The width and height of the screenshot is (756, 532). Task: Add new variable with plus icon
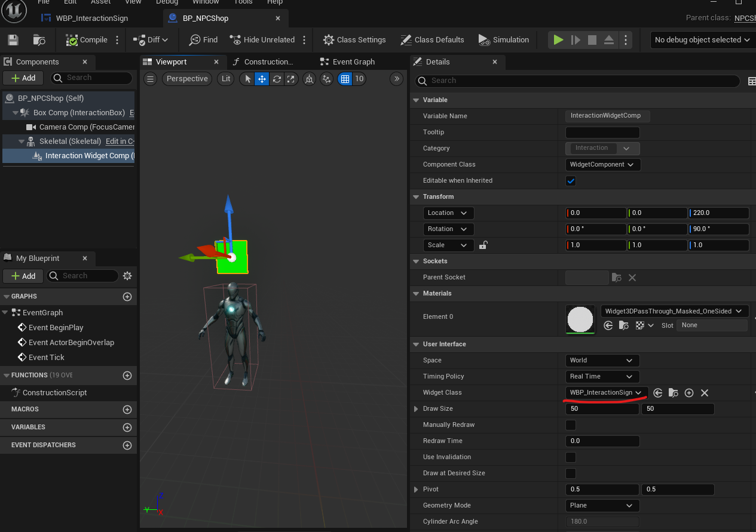127,428
